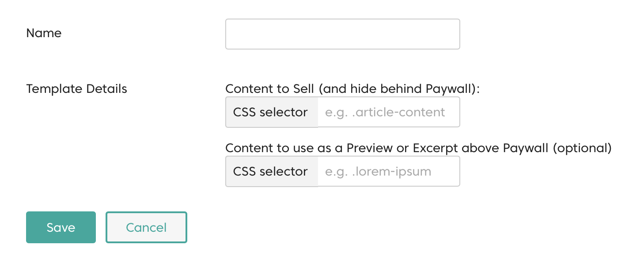
Task: Cancel editing the template
Action: pos(146,227)
